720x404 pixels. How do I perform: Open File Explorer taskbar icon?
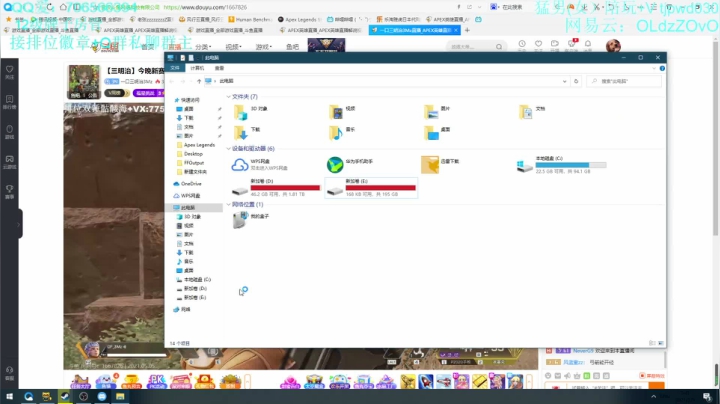coord(120,397)
